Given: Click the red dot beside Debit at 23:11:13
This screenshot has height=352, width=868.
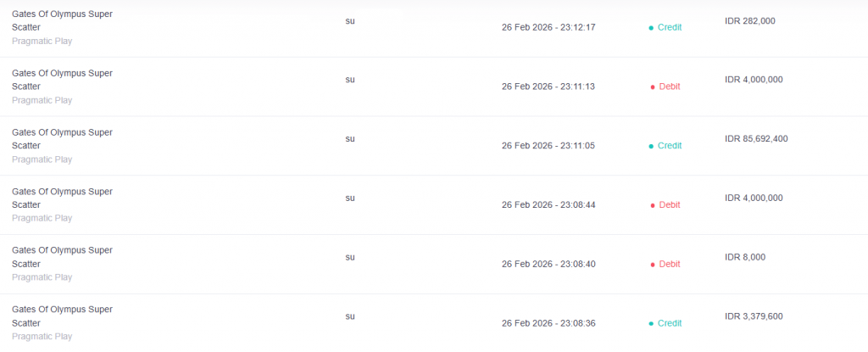Looking at the screenshot, I should 652,87.
